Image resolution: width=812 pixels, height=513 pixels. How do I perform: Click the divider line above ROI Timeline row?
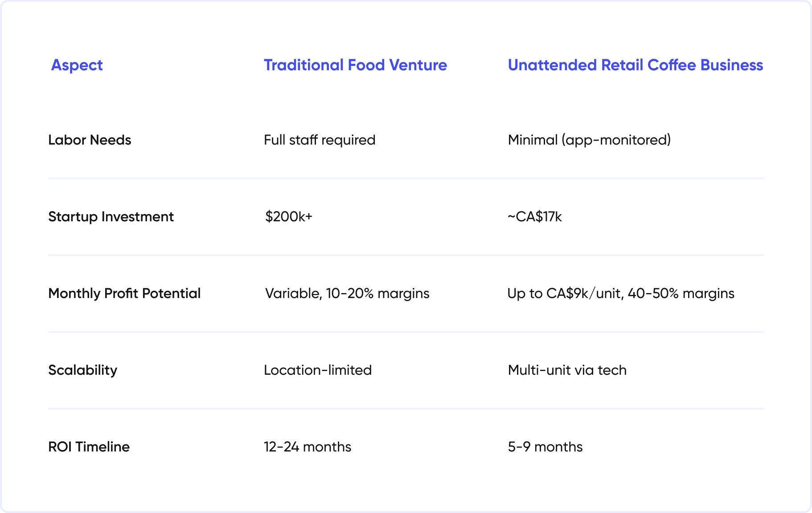tap(406, 409)
